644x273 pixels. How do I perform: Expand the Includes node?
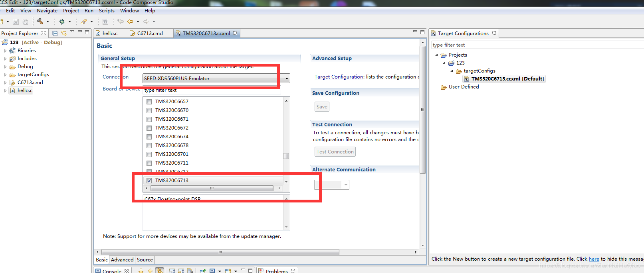click(x=5, y=59)
